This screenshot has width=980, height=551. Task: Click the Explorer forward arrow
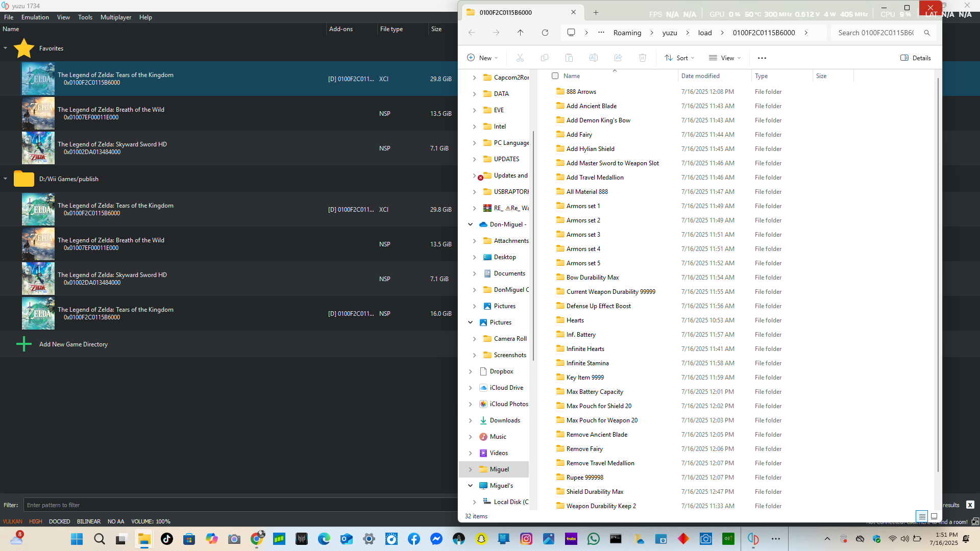(x=496, y=33)
